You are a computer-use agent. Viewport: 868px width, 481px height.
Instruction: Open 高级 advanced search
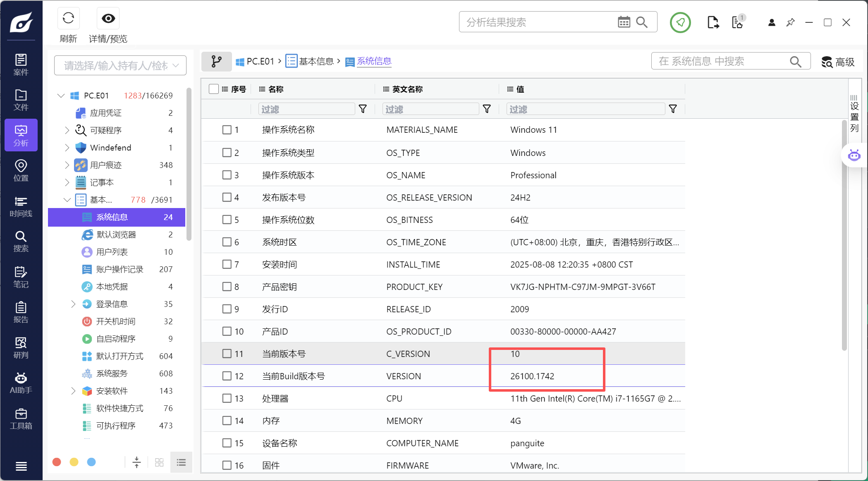838,62
